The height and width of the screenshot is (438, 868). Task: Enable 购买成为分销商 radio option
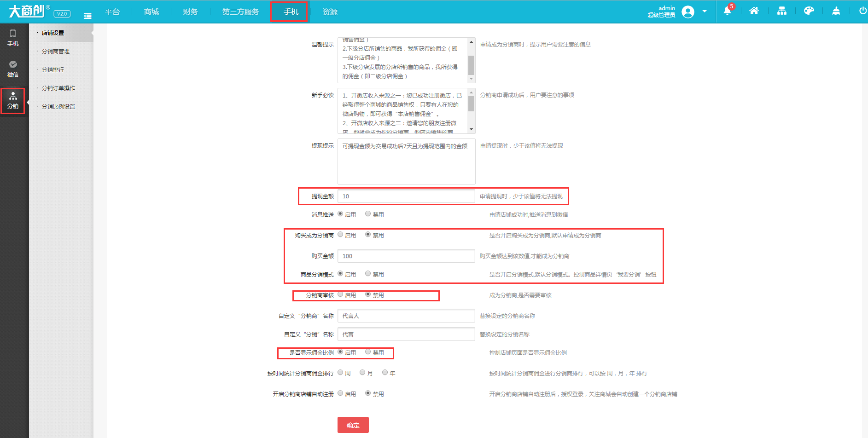pyautogui.click(x=340, y=234)
